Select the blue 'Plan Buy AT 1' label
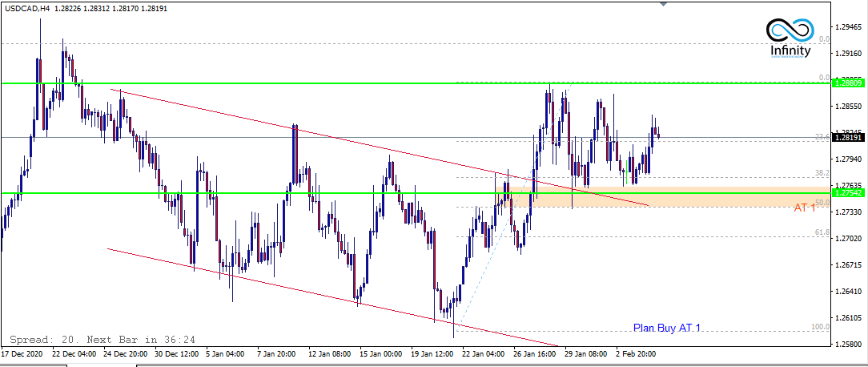Viewport: 868px width, 367px height. pos(667,329)
